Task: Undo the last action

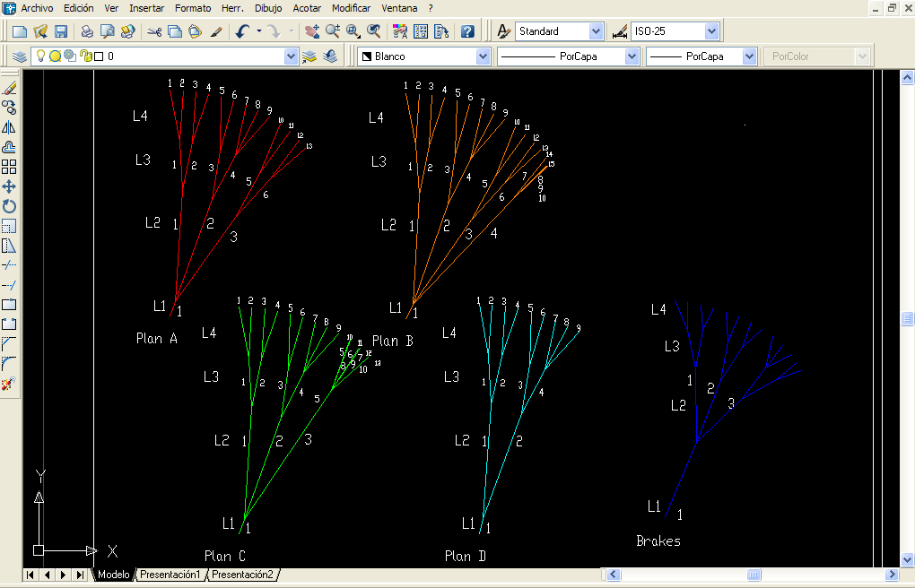Action: click(x=243, y=31)
